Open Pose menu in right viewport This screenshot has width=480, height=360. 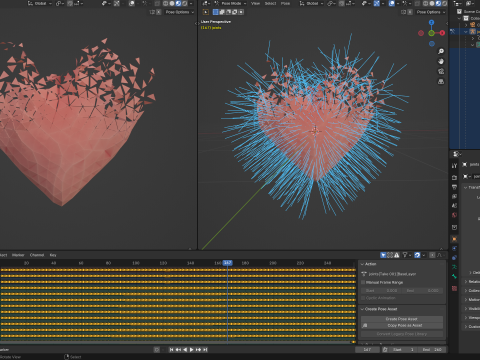click(x=285, y=3)
